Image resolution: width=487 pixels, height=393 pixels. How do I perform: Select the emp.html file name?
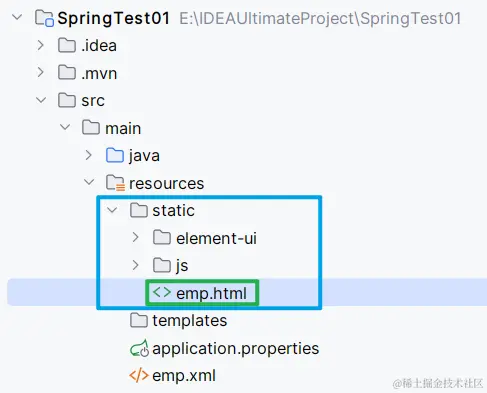pos(211,293)
